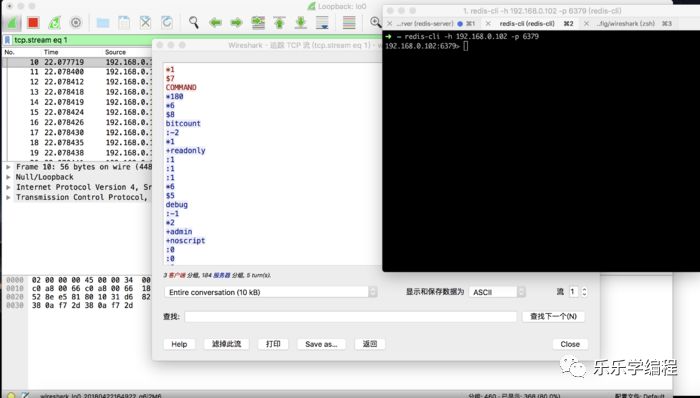
Task: Sort packets by the No. column header
Action: pos(10,52)
